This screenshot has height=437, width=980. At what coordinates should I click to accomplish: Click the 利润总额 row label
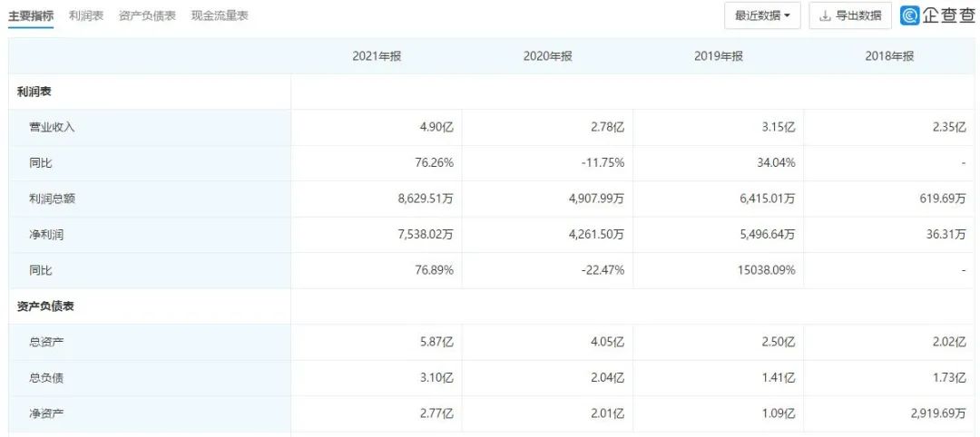52,199
